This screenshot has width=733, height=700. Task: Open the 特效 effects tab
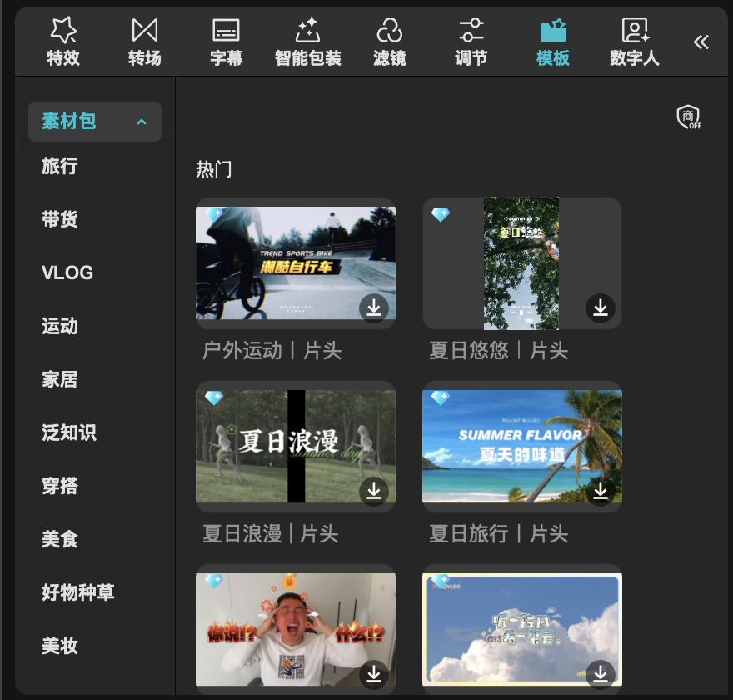63,42
